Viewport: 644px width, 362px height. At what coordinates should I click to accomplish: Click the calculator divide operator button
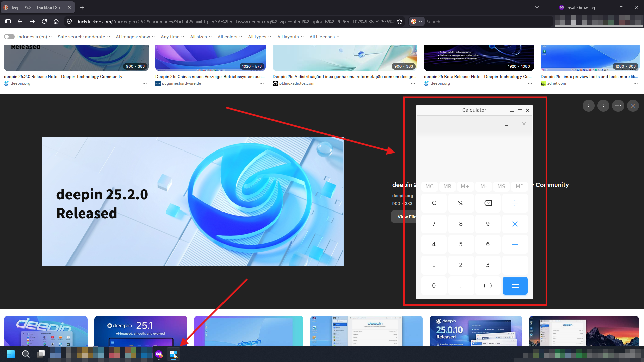(515, 203)
